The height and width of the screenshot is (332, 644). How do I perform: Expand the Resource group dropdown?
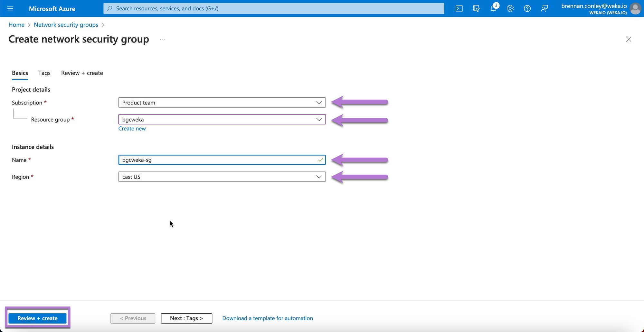pyautogui.click(x=222, y=120)
